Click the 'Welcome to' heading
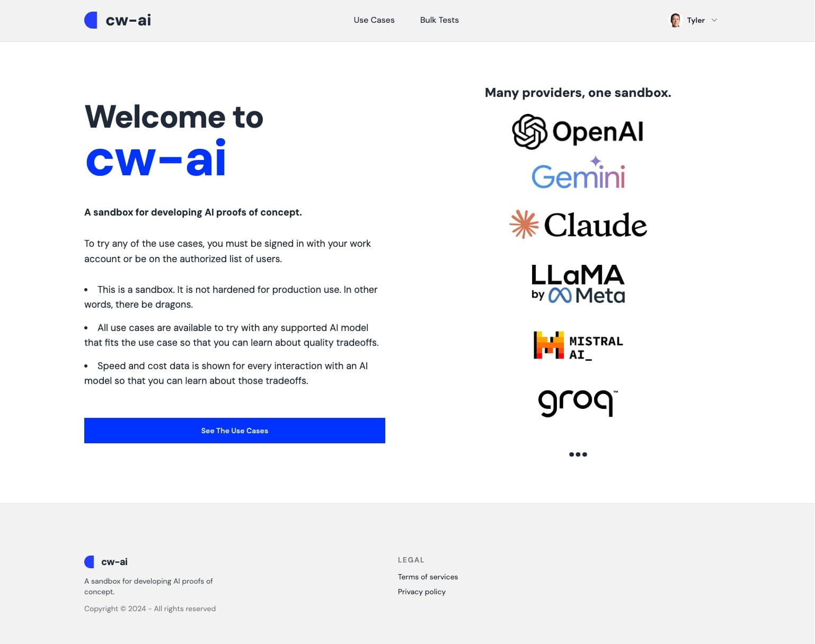815x644 pixels. click(x=174, y=117)
